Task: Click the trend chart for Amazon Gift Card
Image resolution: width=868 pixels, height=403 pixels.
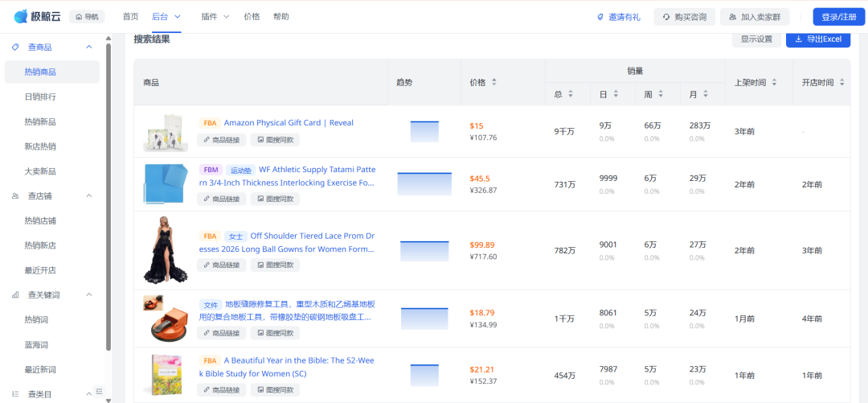Action: [x=424, y=131]
